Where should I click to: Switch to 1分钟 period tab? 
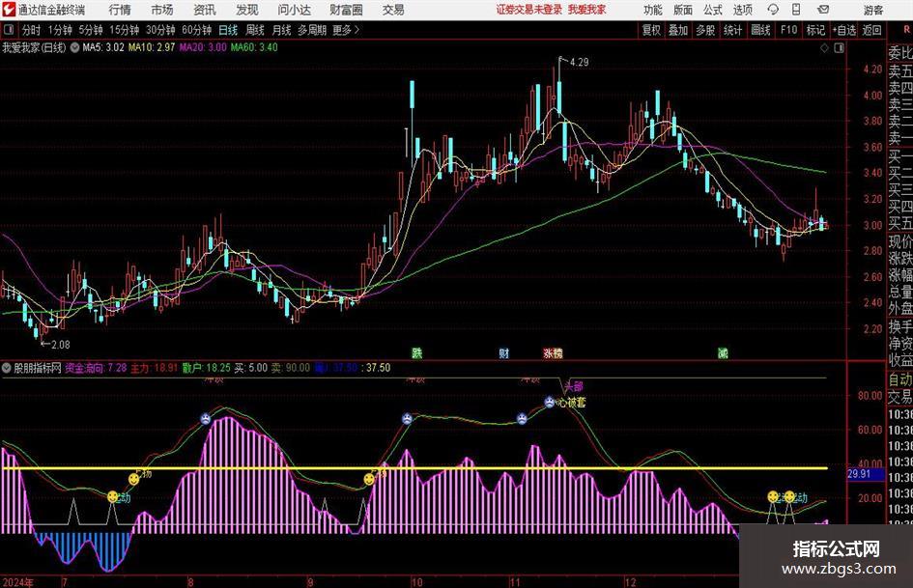(60, 30)
